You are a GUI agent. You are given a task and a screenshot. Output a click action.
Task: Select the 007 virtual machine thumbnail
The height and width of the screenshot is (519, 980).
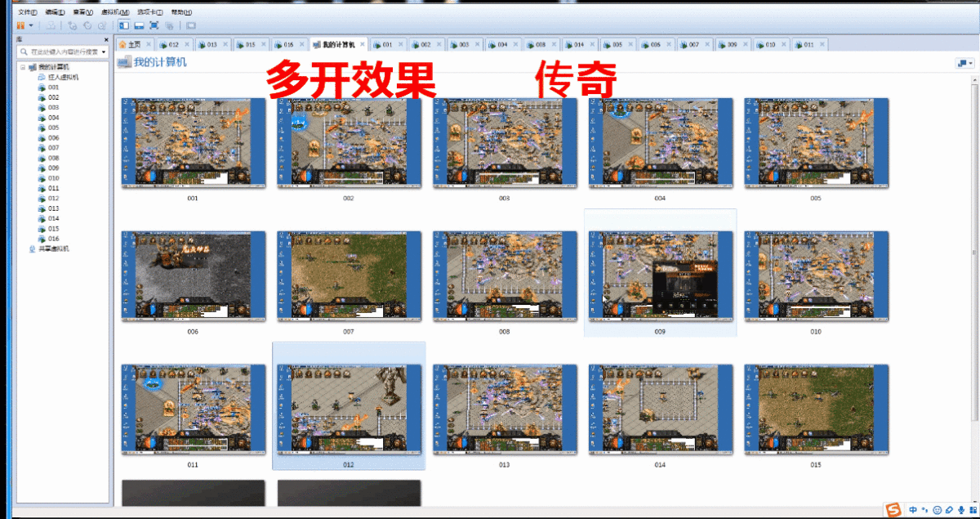pos(349,276)
